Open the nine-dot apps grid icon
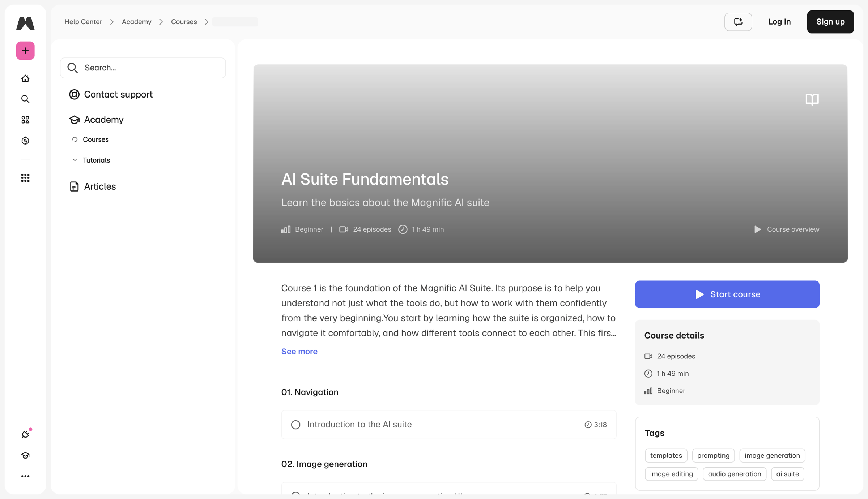Screen dimensions: 868x499 25,178
